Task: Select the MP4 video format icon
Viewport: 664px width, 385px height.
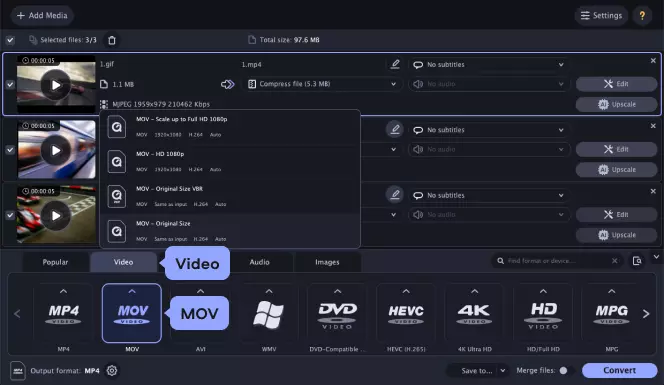Action: 63,313
